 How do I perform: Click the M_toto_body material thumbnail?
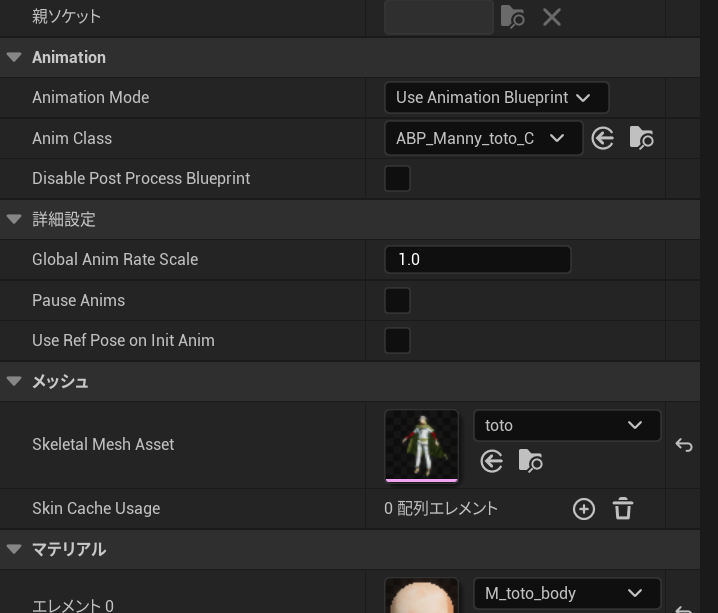pos(422,596)
